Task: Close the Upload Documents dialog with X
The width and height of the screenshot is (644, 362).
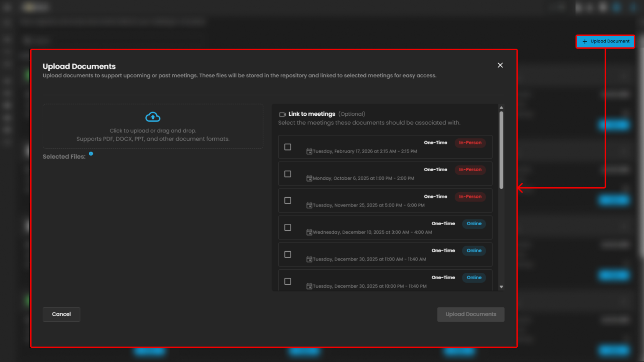Action: click(500, 65)
